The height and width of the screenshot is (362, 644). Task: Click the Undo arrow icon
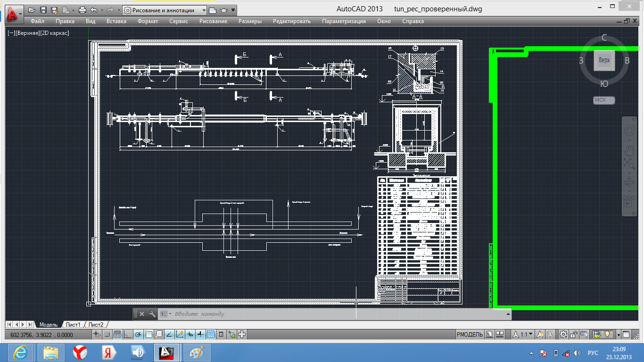pos(93,10)
